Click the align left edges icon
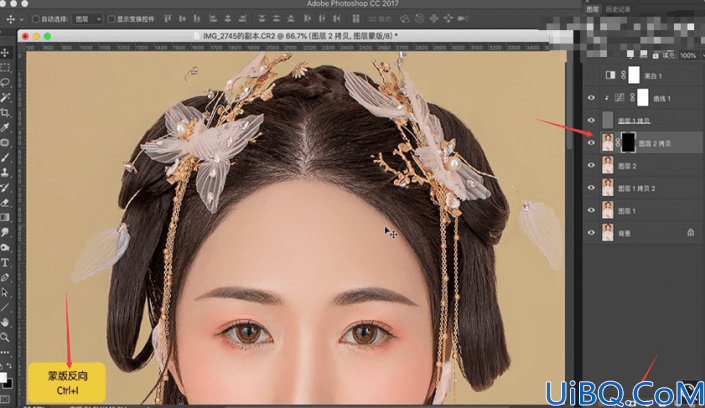Viewport: 705px width, 408px height. [x=213, y=19]
